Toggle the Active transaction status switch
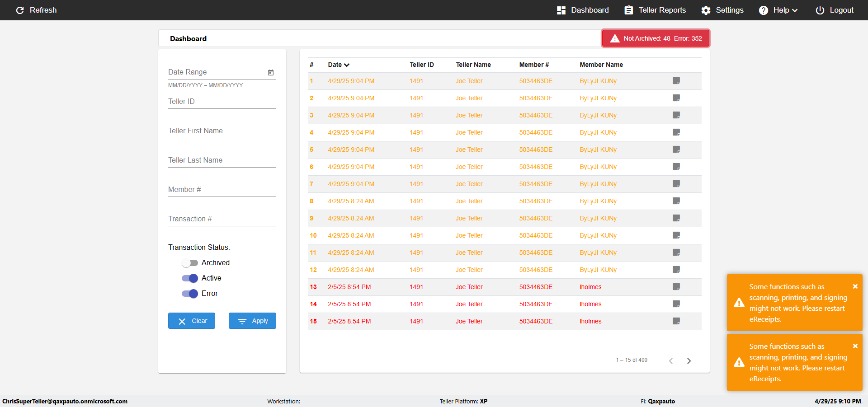Viewport: 868px width, 407px height. pos(190,278)
